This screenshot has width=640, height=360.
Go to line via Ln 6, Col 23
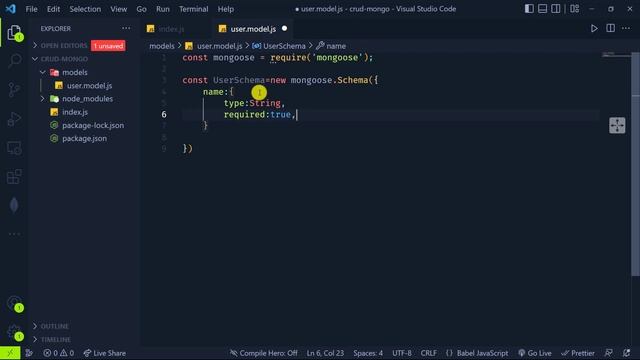(325, 353)
